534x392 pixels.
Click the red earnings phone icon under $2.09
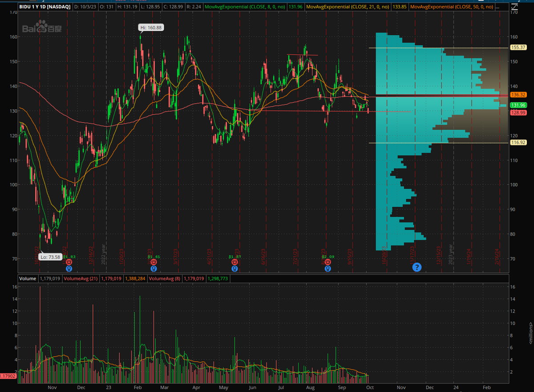pos(328,263)
